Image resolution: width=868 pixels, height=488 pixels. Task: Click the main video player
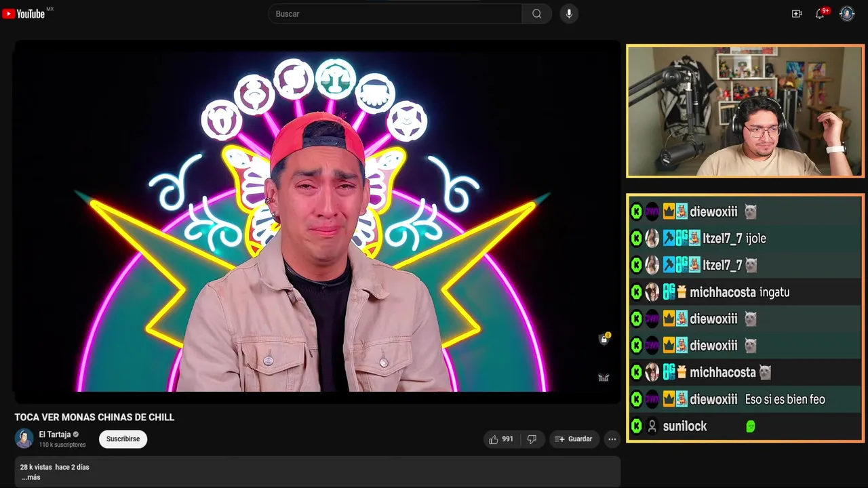point(317,222)
